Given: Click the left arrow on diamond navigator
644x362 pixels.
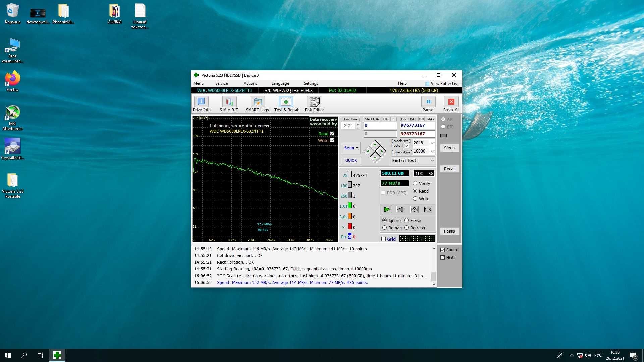Looking at the screenshot, I should 368,151.
